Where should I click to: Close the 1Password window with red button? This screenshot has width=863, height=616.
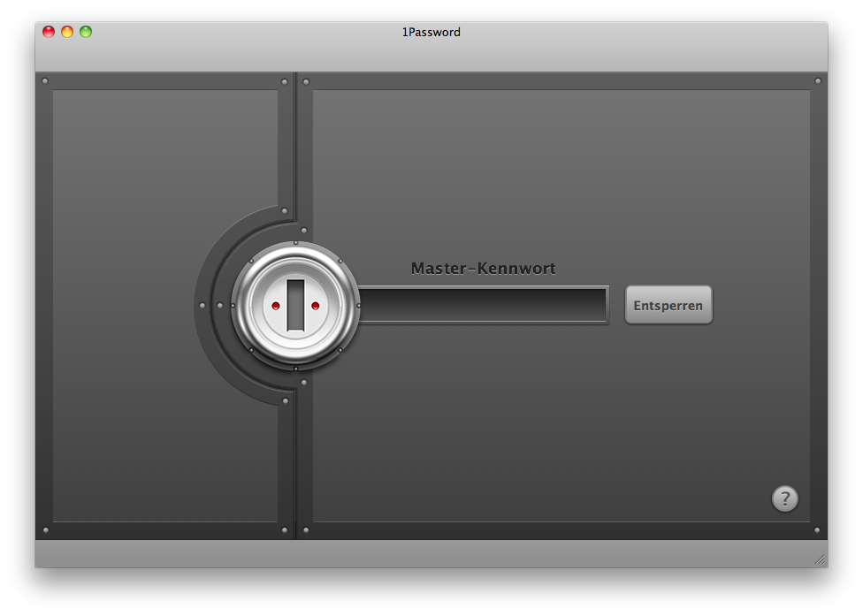[49, 32]
